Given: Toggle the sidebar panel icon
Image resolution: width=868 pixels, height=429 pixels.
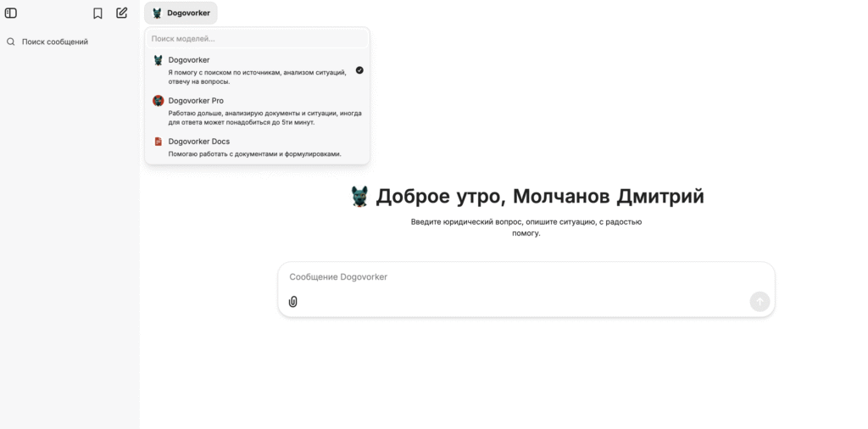Looking at the screenshot, I should tap(11, 13).
